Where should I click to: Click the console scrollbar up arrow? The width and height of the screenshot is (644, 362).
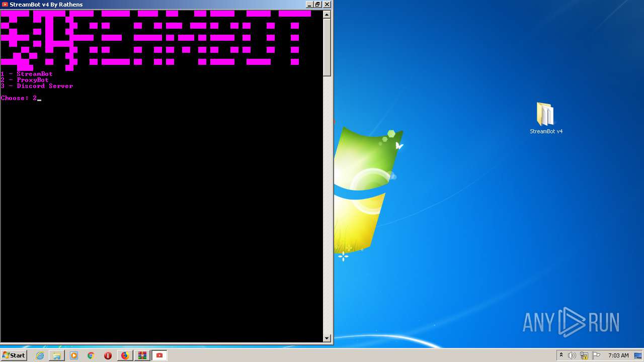(327, 14)
